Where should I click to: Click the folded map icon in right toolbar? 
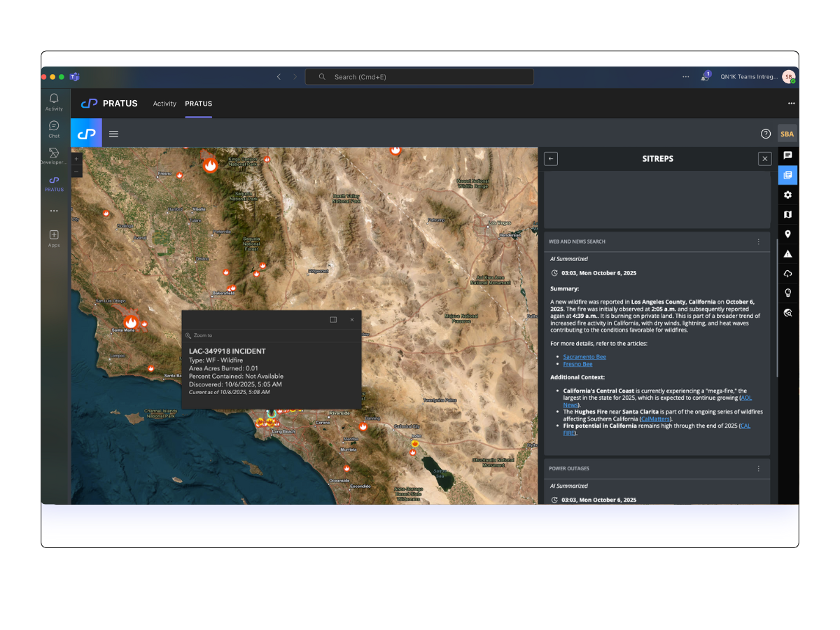coord(787,215)
